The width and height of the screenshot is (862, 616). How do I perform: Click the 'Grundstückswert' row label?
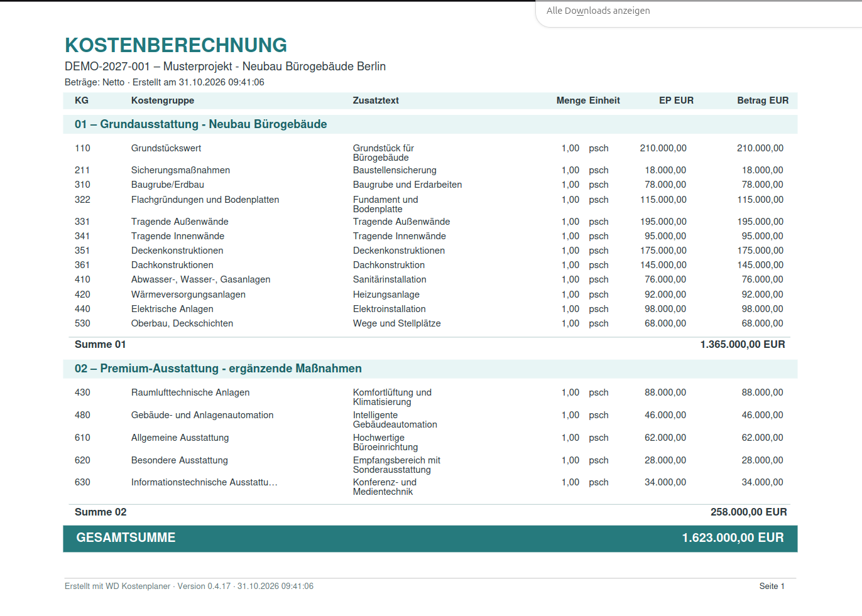[x=166, y=148]
